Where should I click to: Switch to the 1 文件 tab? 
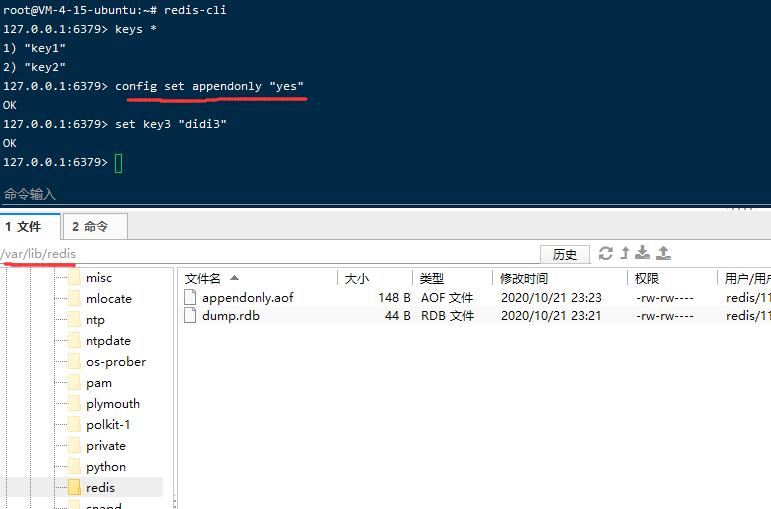coord(30,227)
